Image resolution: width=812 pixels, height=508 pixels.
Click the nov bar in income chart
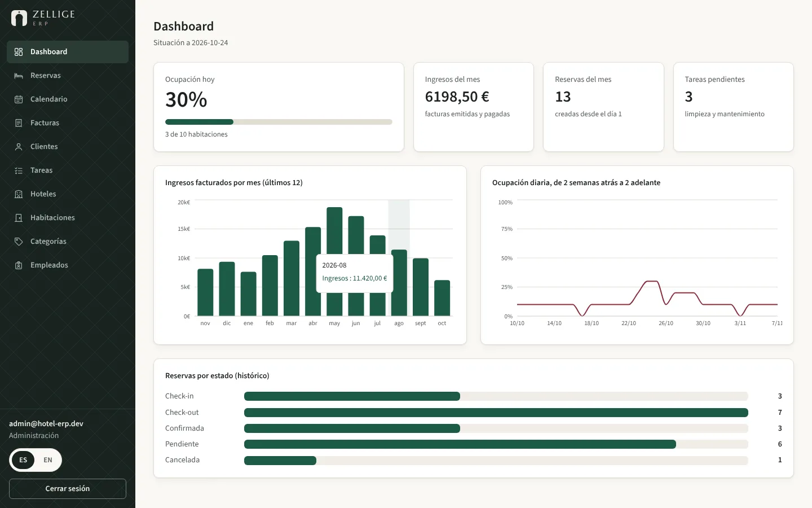(x=205, y=292)
